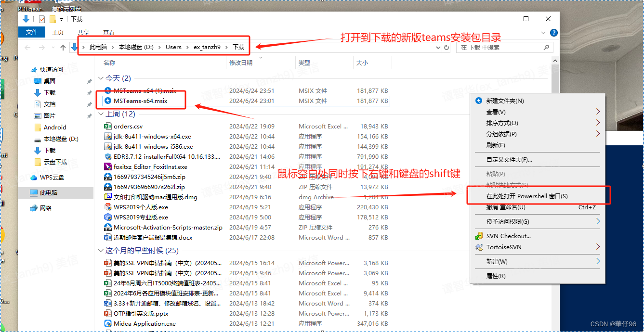
Task: Select 16697936966907s262l.zip file icon
Action: pos(108,187)
